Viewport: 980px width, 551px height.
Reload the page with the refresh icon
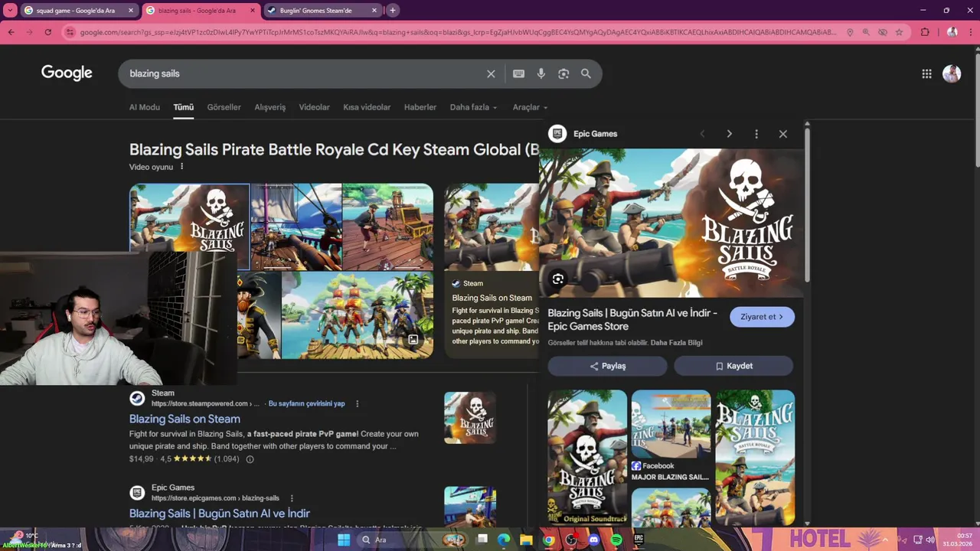click(x=47, y=32)
